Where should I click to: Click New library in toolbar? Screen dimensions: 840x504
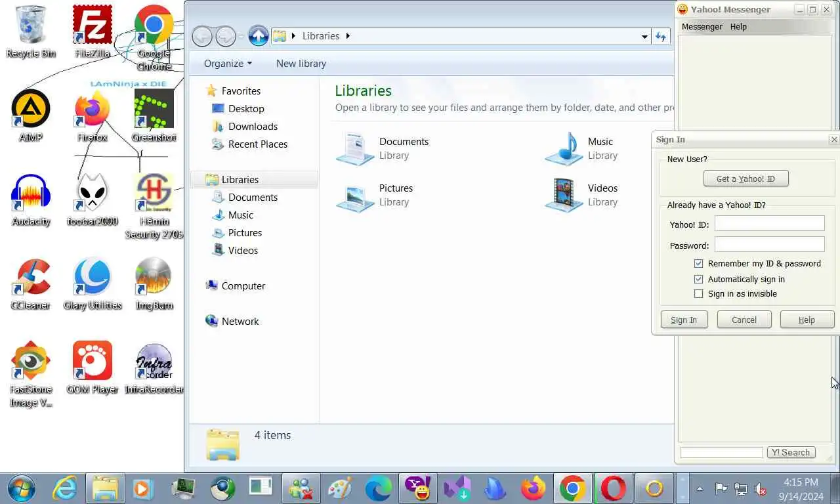[x=301, y=64]
